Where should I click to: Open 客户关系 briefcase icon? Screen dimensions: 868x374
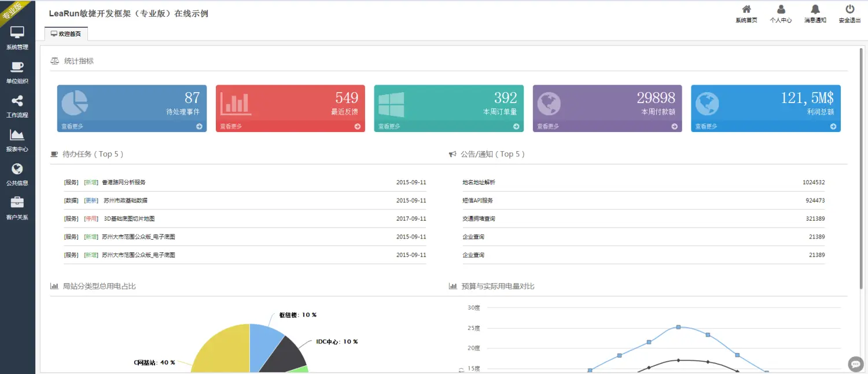point(17,203)
